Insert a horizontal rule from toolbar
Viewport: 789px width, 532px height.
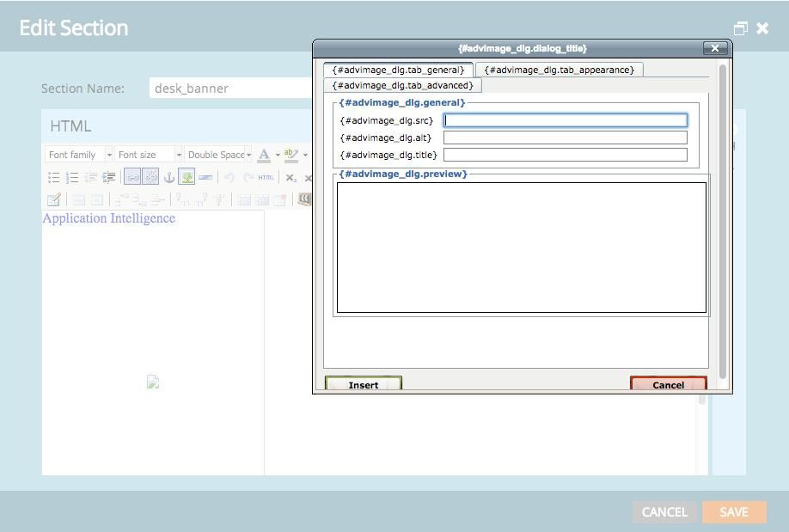205,177
